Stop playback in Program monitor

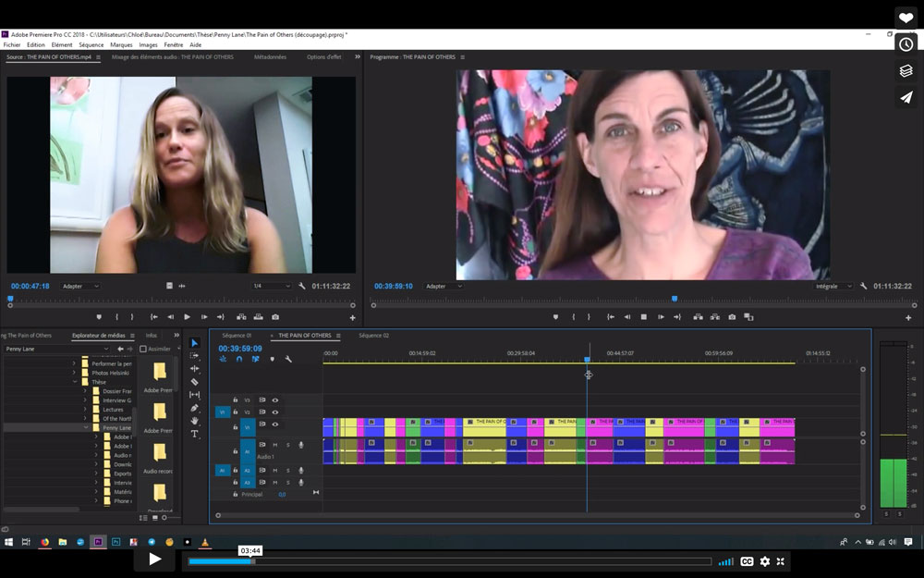[x=643, y=317]
